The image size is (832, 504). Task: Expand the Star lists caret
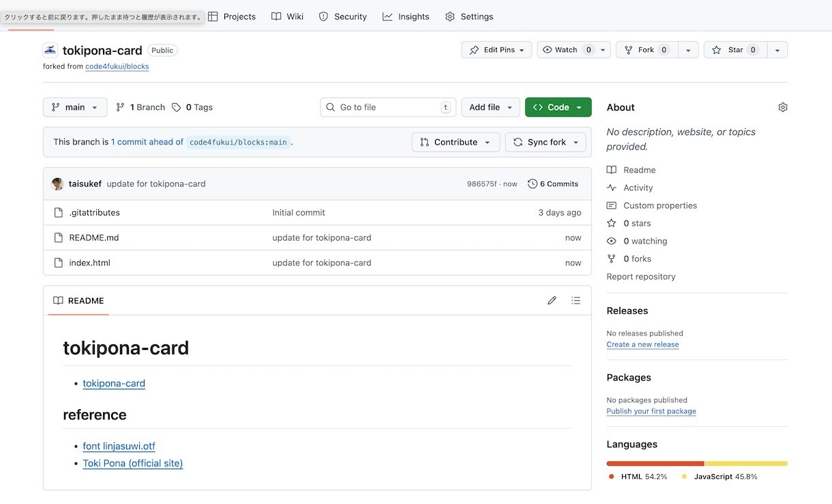coord(777,50)
